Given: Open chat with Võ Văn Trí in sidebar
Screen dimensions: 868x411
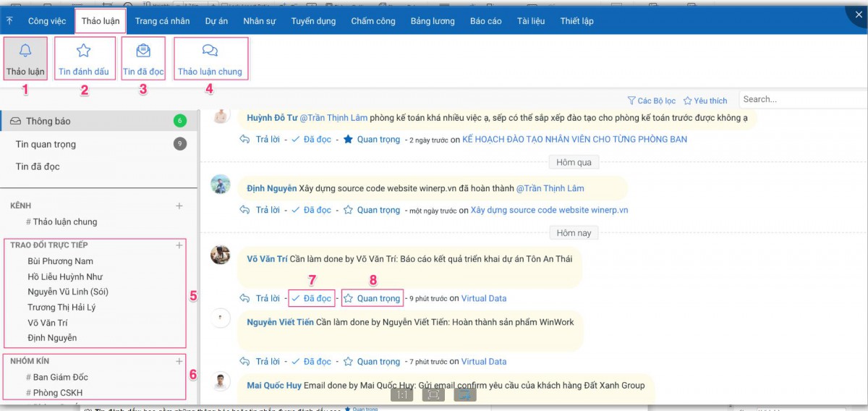Looking at the screenshot, I should click(x=48, y=323).
